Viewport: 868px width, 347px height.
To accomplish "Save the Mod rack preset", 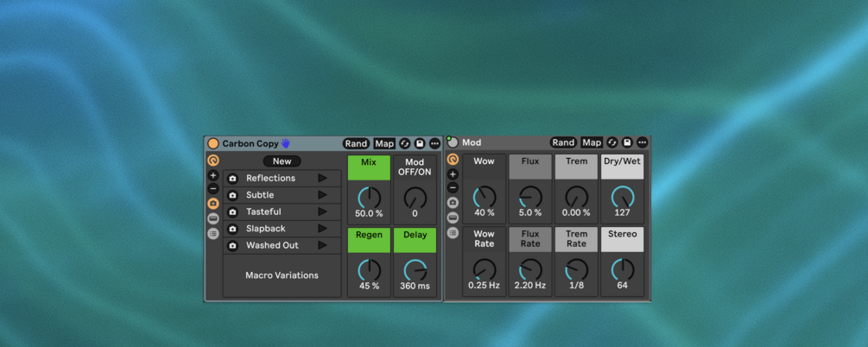I will click(627, 142).
